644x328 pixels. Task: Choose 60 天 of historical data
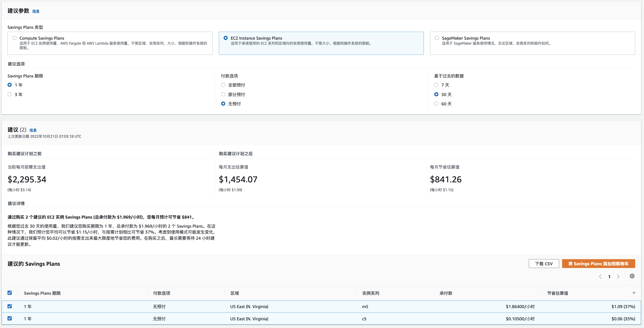(436, 104)
